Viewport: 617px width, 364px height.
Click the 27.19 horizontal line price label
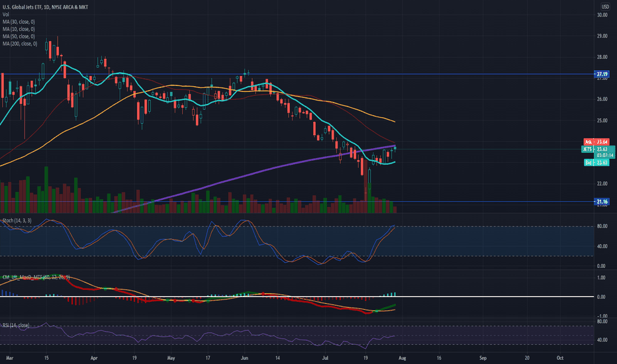[x=602, y=74]
